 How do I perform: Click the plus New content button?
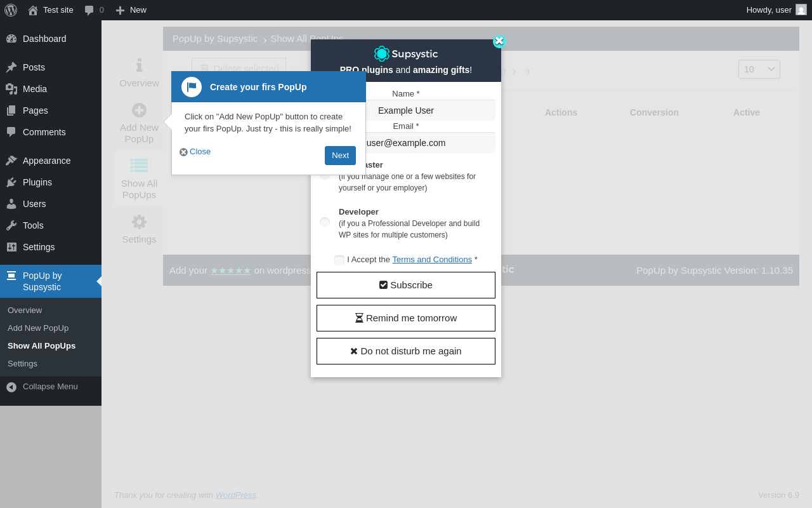click(120, 10)
